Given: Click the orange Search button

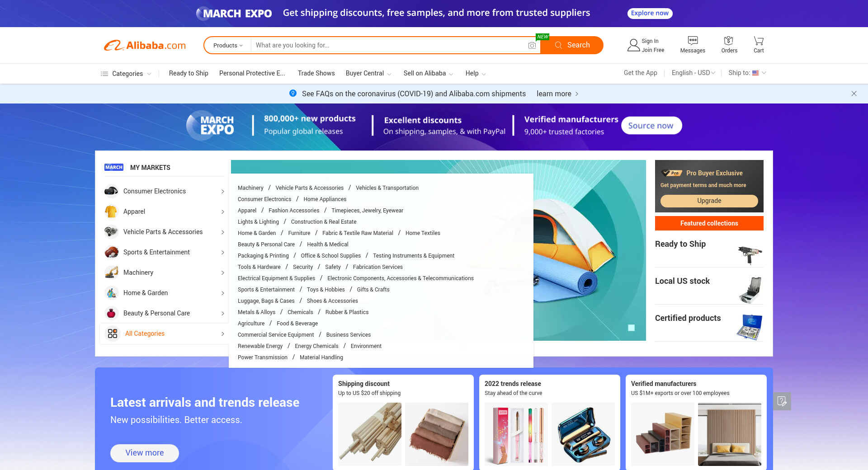Looking at the screenshot, I should point(572,45).
